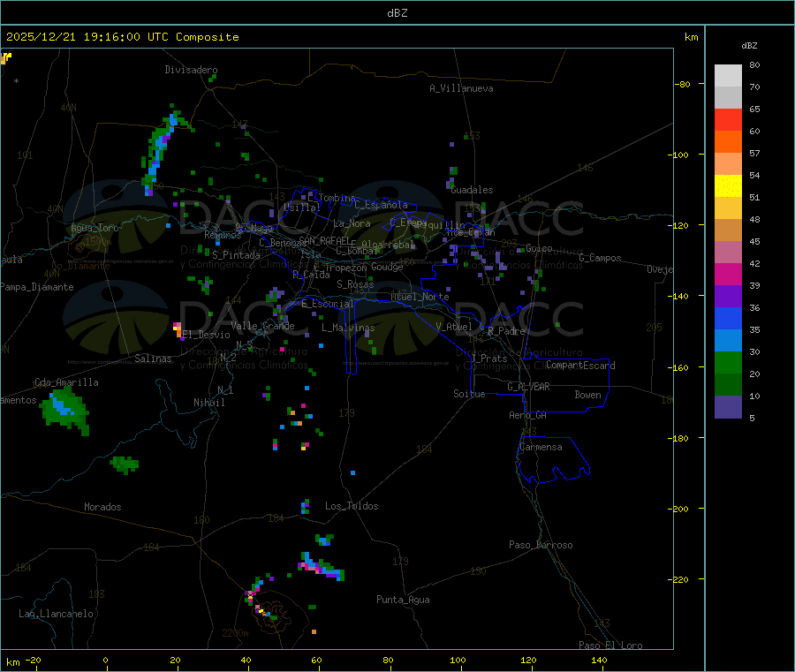This screenshot has height=672, width=795.
Task: Click the C_Española label
Action: click(x=381, y=205)
